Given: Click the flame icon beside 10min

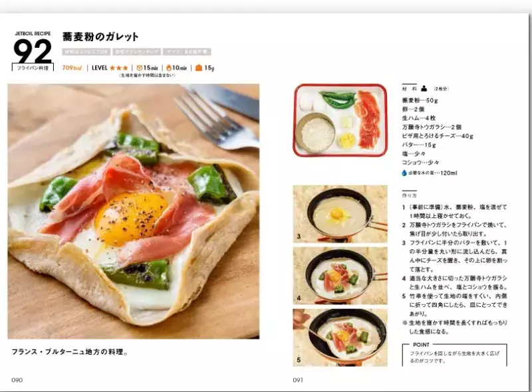Looking at the screenshot, I should 169,68.
